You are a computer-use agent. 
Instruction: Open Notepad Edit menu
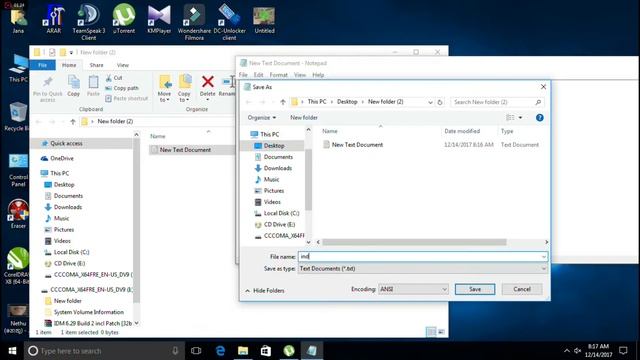tap(258, 75)
